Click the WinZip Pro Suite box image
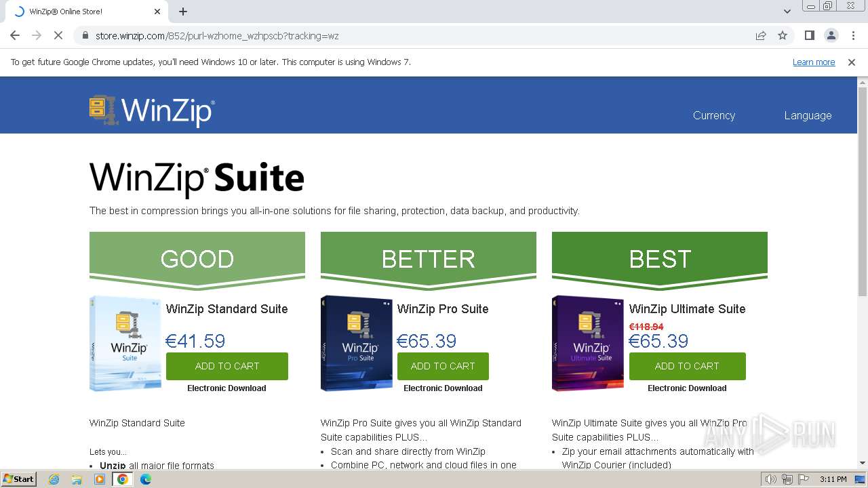 [x=357, y=343]
